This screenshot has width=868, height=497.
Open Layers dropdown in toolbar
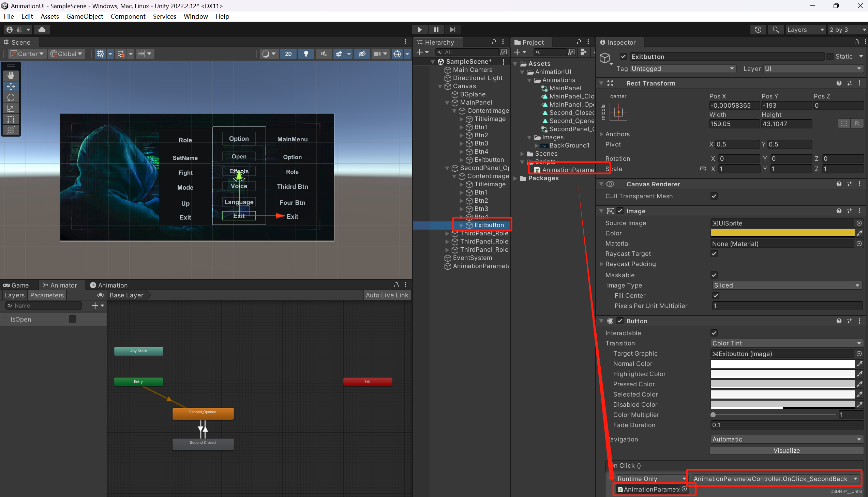[806, 30]
